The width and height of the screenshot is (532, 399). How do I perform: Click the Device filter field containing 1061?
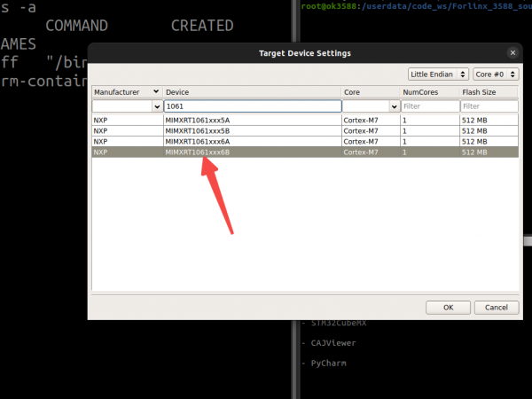click(252, 106)
